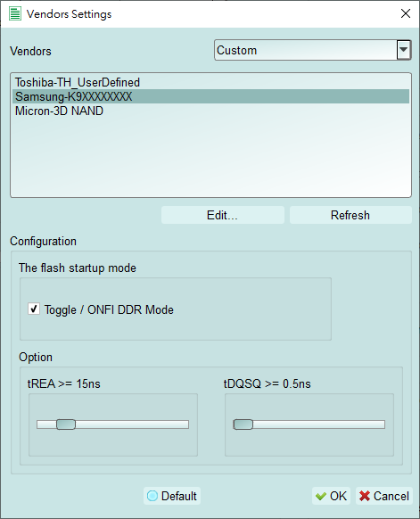
Task: Click the tREA slider track right portion
Action: [x=132, y=424]
